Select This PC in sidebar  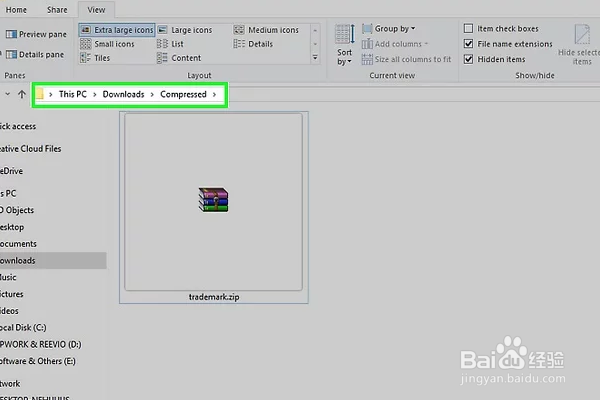coord(8,193)
